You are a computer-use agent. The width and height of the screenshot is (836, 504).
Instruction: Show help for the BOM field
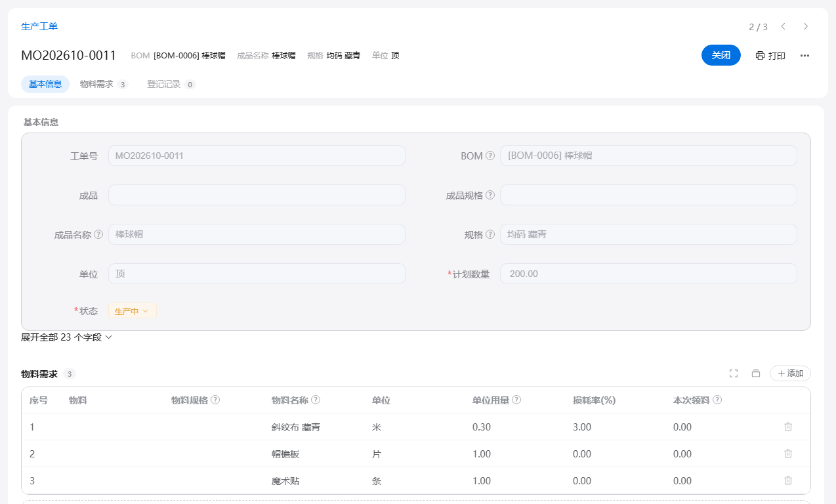click(490, 156)
